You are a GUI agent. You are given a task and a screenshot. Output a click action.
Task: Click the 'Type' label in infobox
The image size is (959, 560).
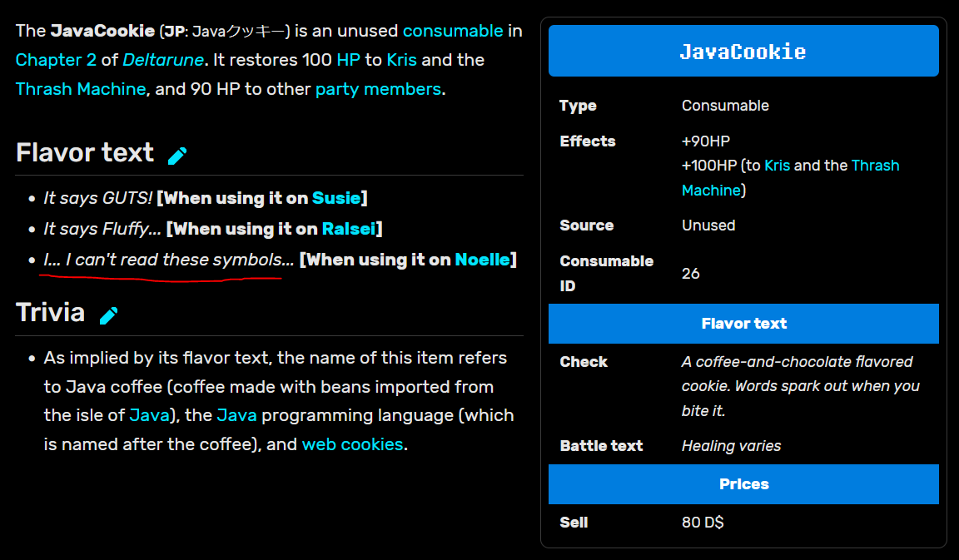(x=578, y=106)
